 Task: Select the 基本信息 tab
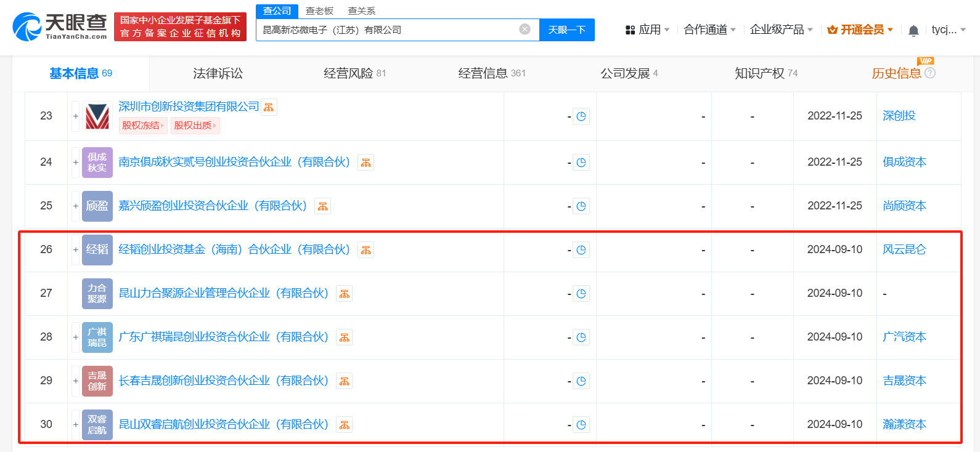click(81, 73)
